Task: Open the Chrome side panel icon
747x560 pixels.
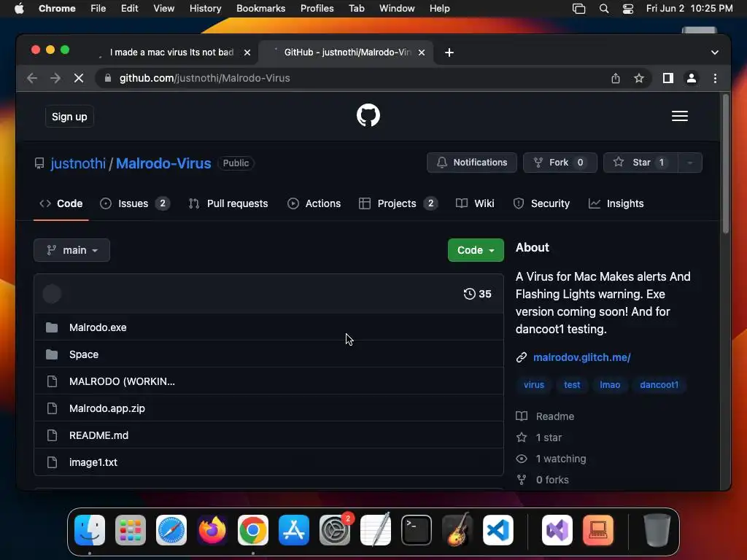Action: 668,78
